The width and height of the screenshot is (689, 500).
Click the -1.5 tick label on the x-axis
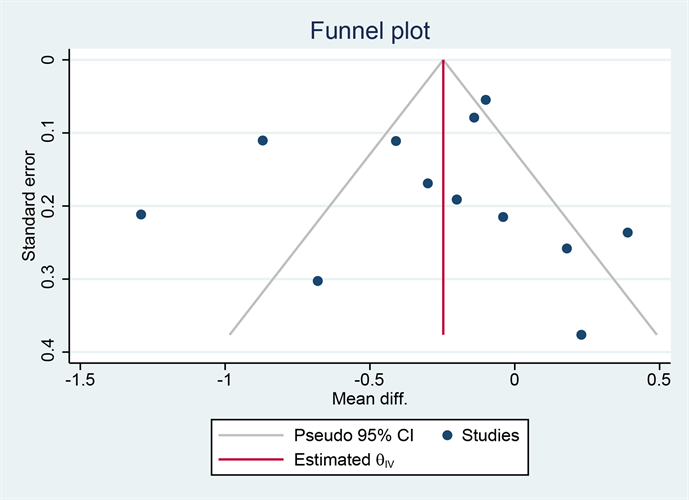click(x=80, y=381)
